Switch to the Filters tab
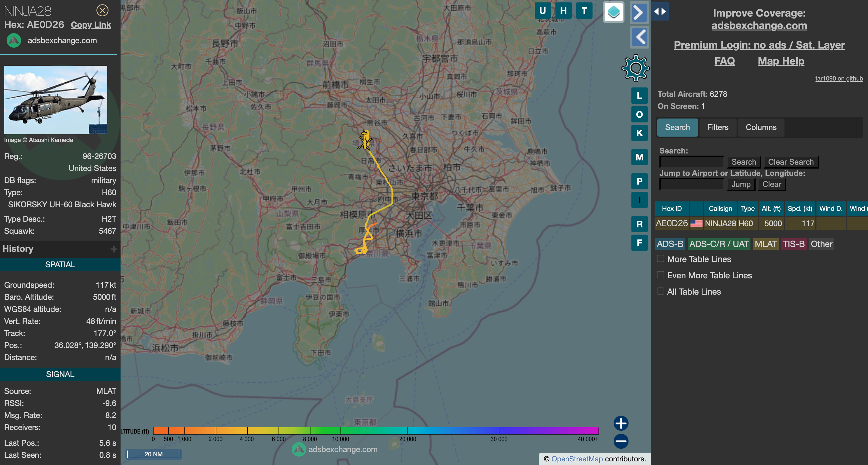Screen dimensions: 868x465 [x=717, y=127]
